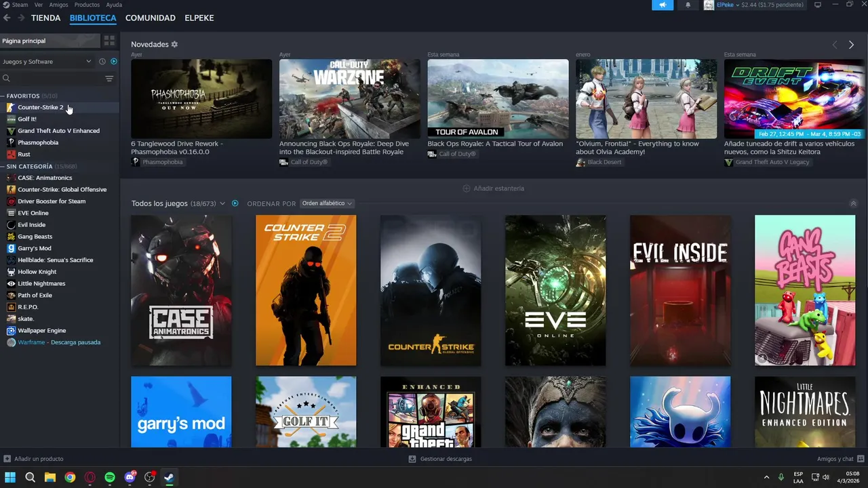Click the Opera GX icon in taskbar
Image resolution: width=868 pixels, height=488 pixels.
90,477
